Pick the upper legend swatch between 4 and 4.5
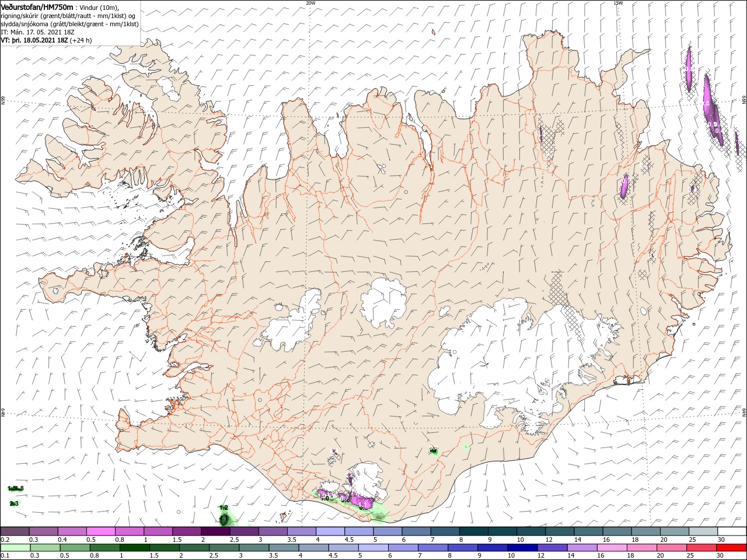 (330, 531)
